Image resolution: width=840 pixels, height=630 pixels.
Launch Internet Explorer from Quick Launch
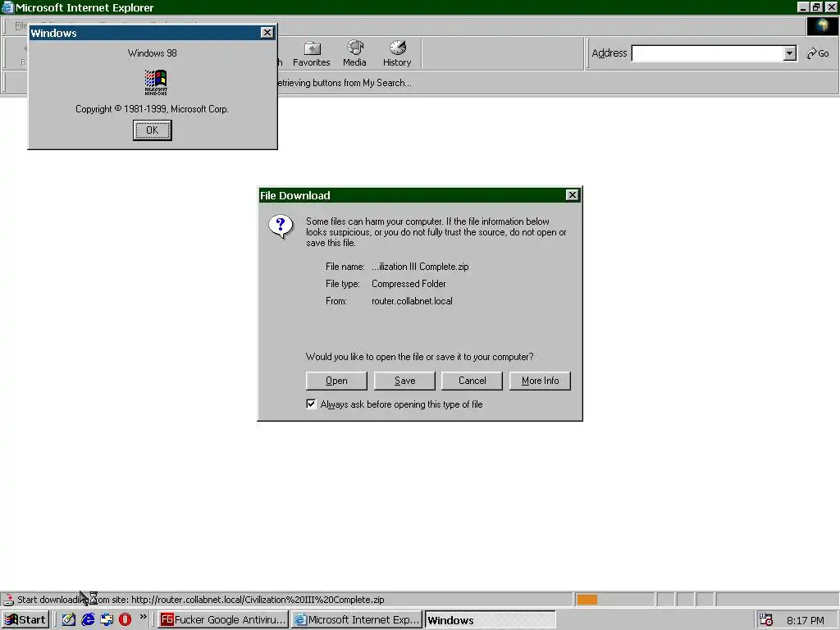(x=88, y=620)
